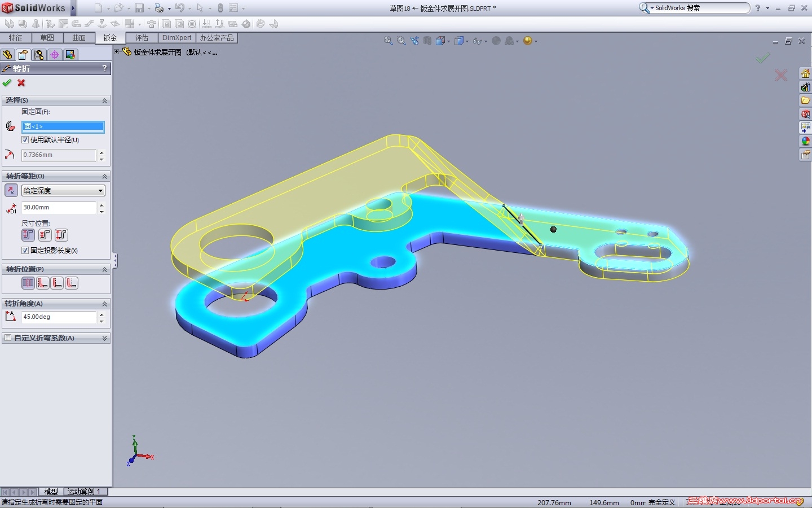
Task: Switch to the 草图 tab
Action: tap(47, 38)
